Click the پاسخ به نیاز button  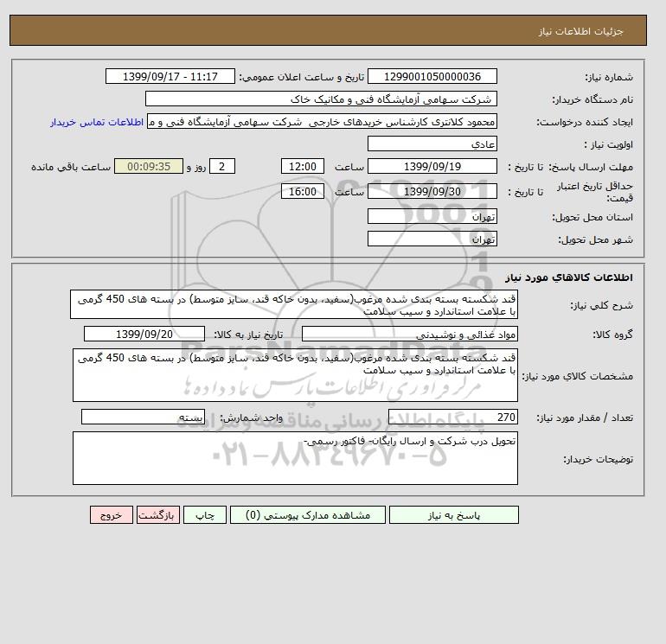[x=453, y=515]
